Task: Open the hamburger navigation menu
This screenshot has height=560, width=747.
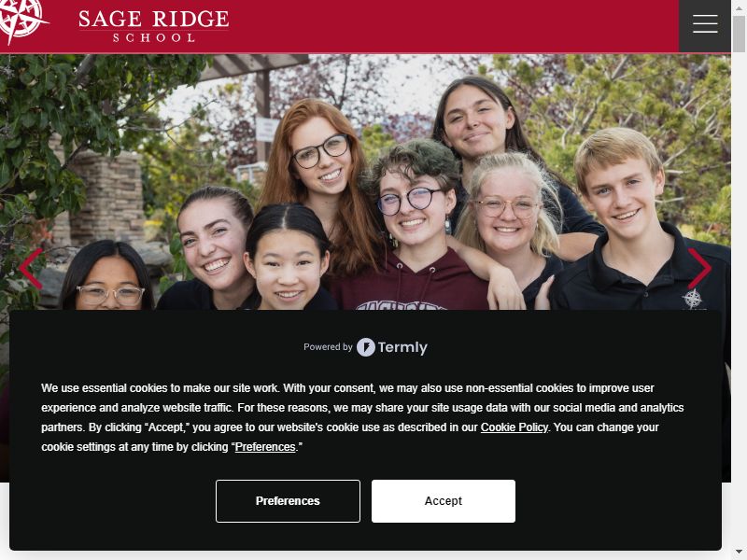Action: [705, 24]
